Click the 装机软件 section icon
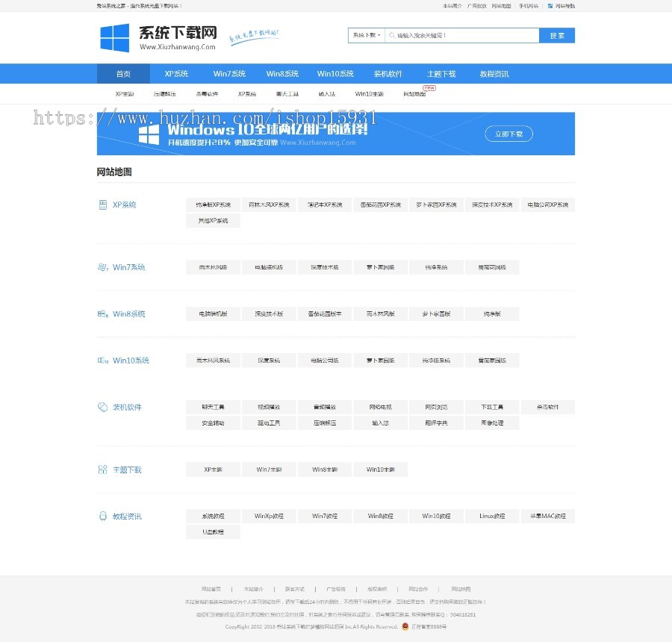Viewport: 672px width, 642px height. coord(103,407)
